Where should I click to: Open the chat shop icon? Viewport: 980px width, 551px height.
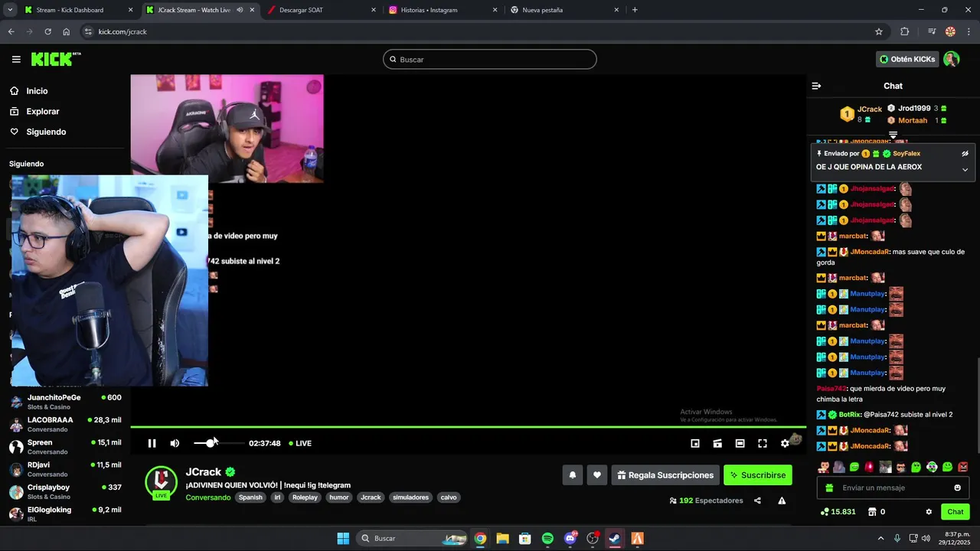[x=871, y=512]
